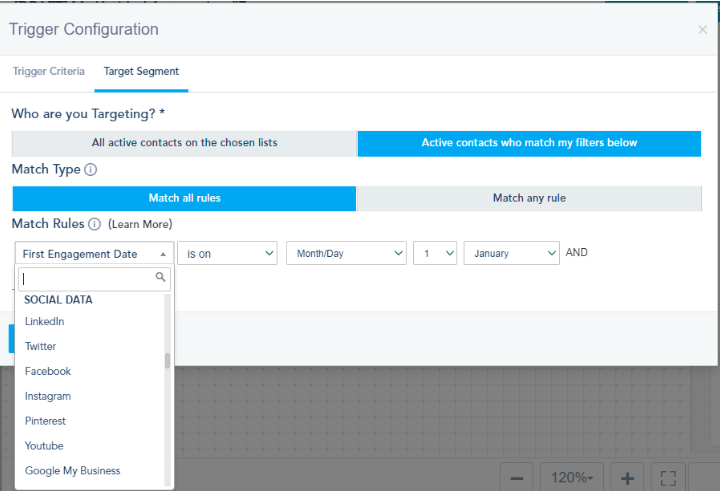This screenshot has height=491, width=720.
Task: Open the Learn More link
Action: pyautogui.click(x=140, y=224)
